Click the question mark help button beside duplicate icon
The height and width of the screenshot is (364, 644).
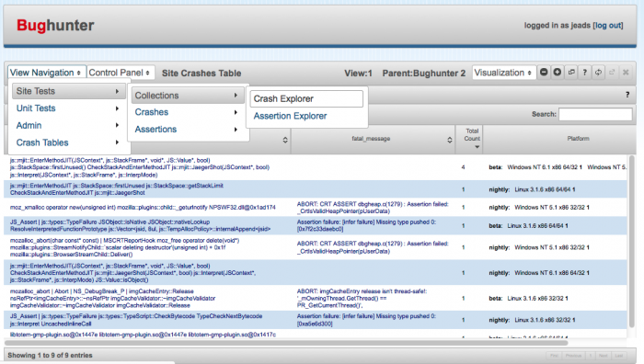point(585,73)
